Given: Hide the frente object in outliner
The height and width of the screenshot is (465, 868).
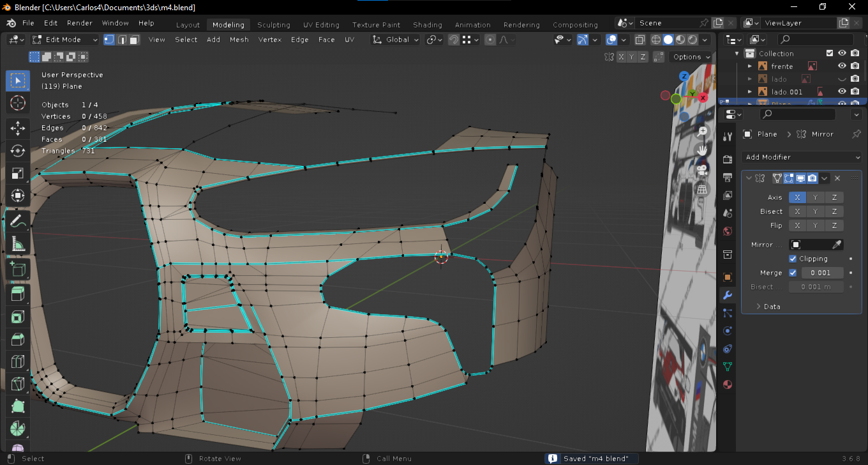Looking at the screenshot, I should pos(842,66).
